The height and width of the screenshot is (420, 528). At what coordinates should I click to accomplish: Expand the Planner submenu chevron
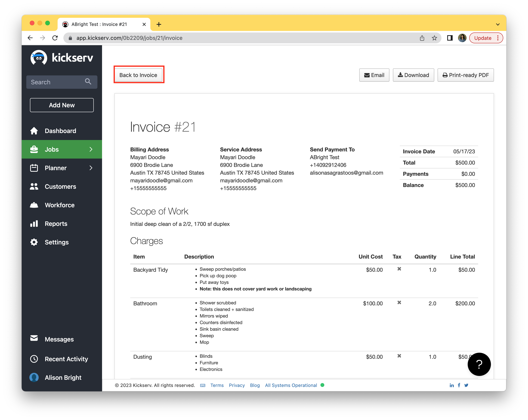91,168
